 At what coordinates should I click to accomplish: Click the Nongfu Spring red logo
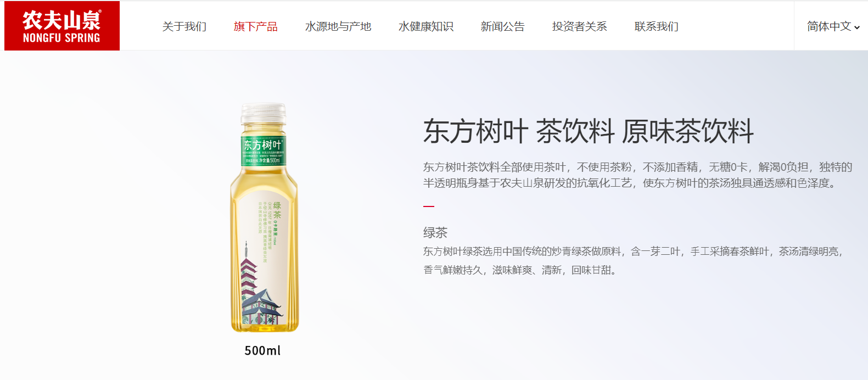coord(62,26)
